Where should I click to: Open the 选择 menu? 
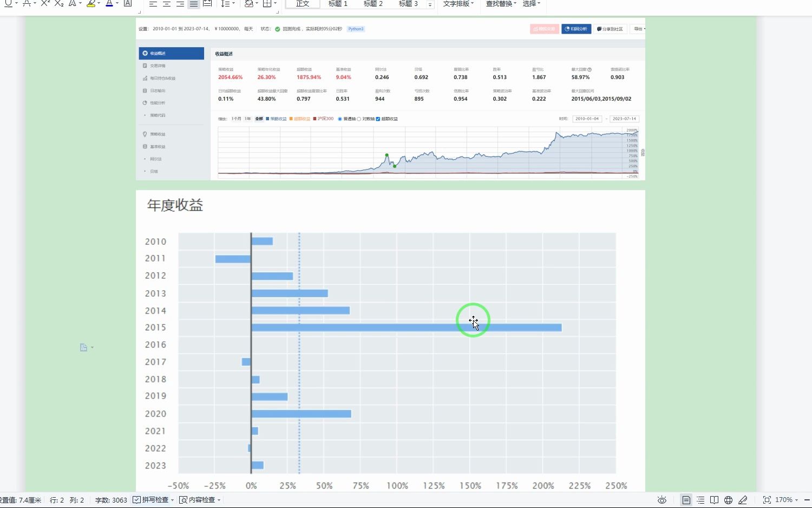coord(532,3)
